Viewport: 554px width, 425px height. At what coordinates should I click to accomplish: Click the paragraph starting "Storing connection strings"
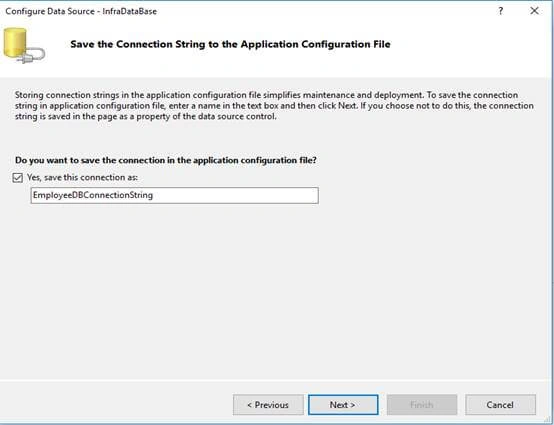click(x=274, y=106)
